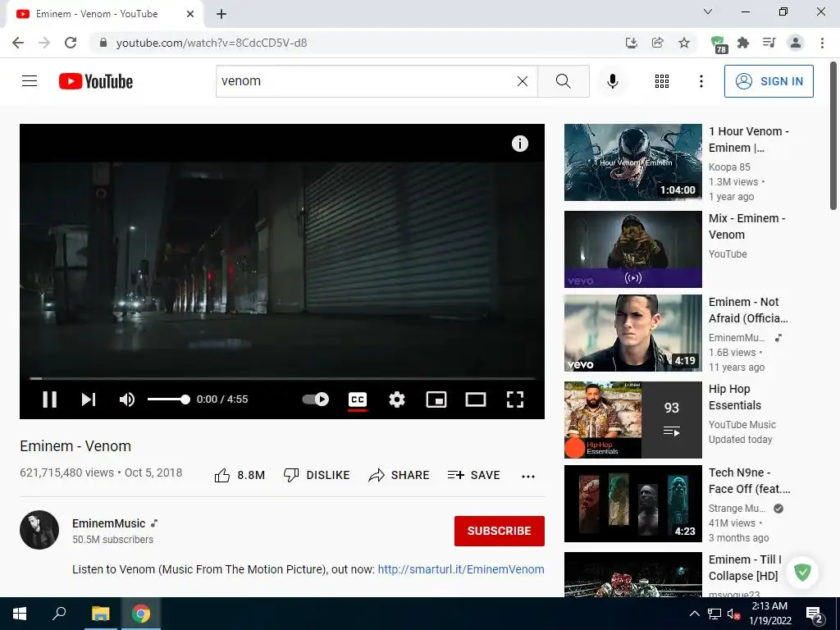Skip to the next video
840x630 pixels.
pos(89,399)
